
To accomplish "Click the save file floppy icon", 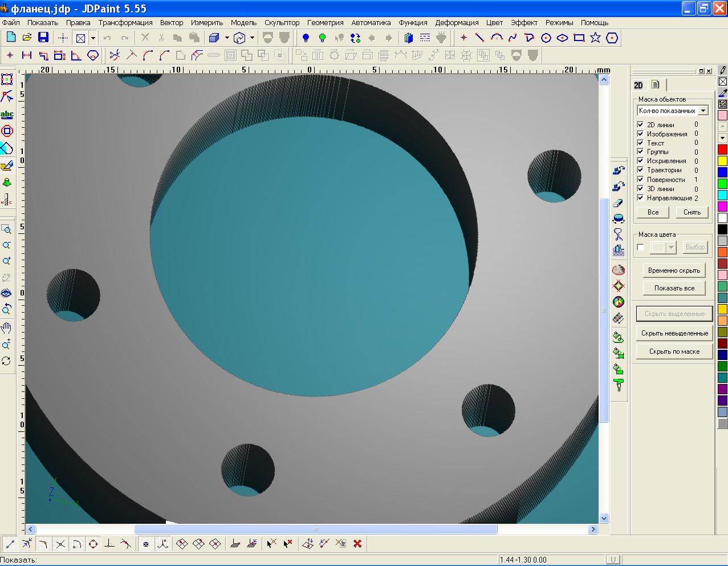I will [x=43, y=38].
